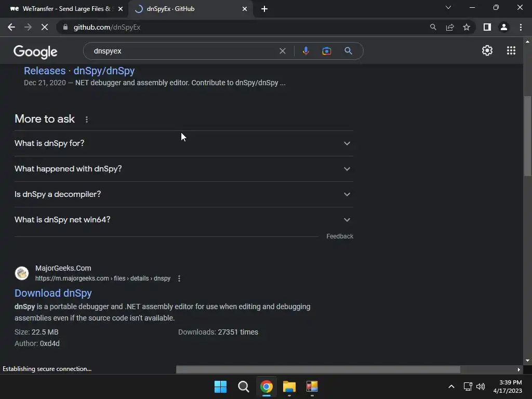The image size is (532, 399).
Task: Open the 'Download dnSpy' MajorGeeks link
Action: coord(54,293)
